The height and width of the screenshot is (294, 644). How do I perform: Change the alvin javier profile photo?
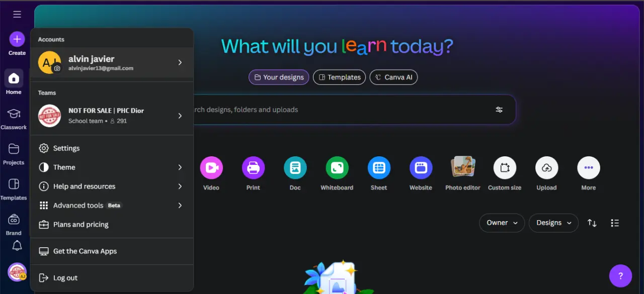57,68
